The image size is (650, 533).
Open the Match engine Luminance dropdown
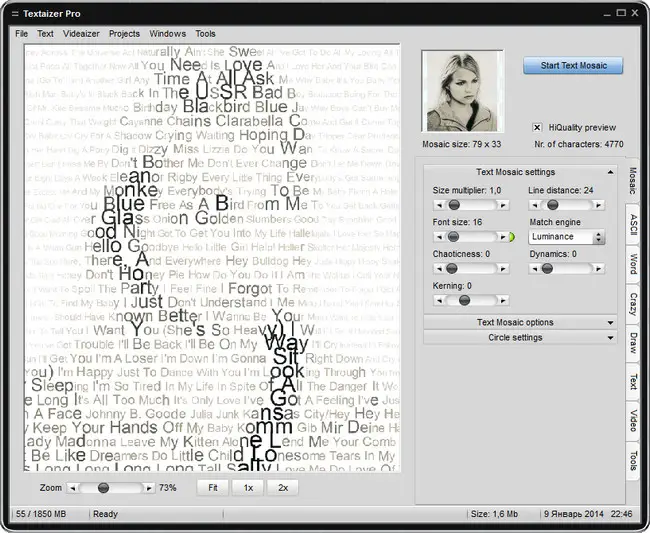pyautogui.click(x=566, y=237)
